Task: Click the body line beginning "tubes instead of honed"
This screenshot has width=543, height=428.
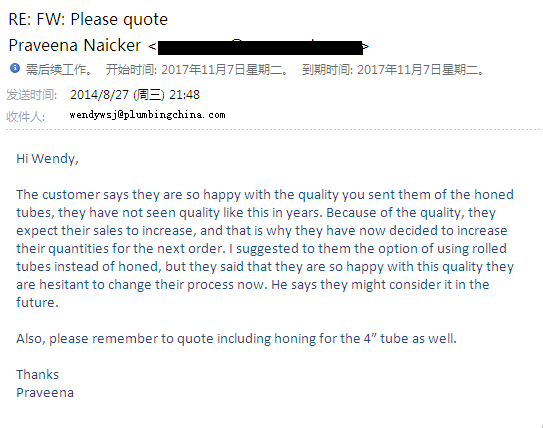Action: coord(265,267)
